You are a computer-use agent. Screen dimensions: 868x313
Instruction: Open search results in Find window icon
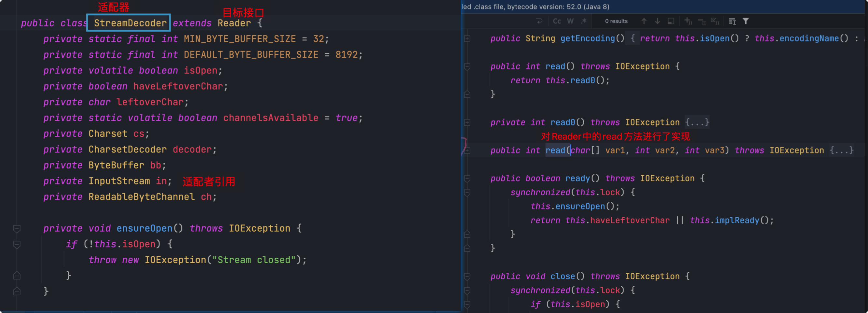pos(732,21)
